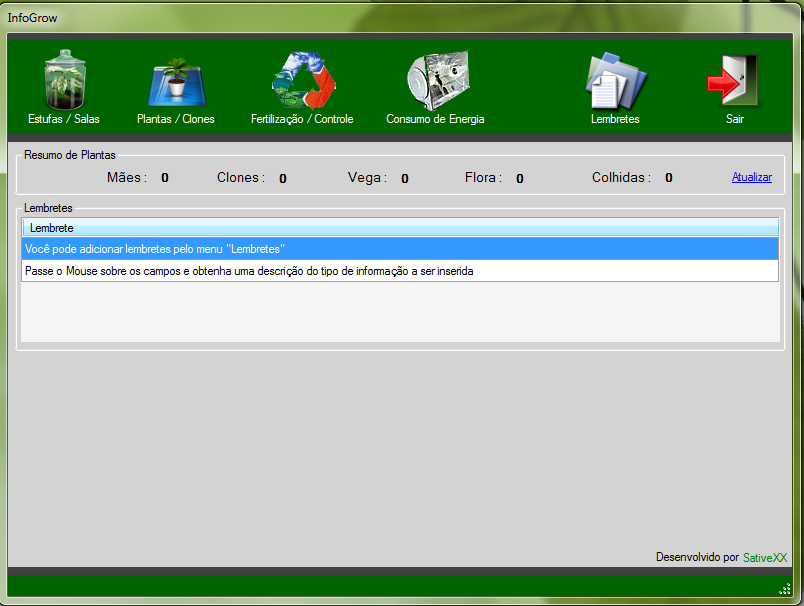Select row 'Você pode adicionar lembretes pelo menu'

click(400, 249)
